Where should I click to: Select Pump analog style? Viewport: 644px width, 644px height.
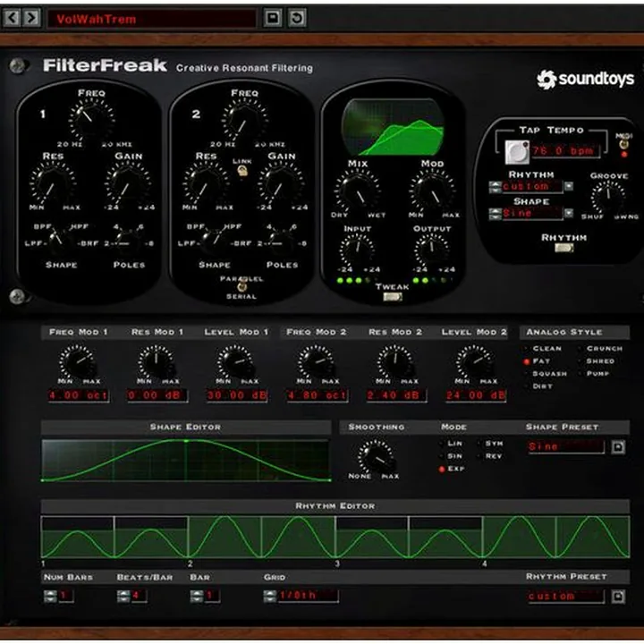point(594,373)
